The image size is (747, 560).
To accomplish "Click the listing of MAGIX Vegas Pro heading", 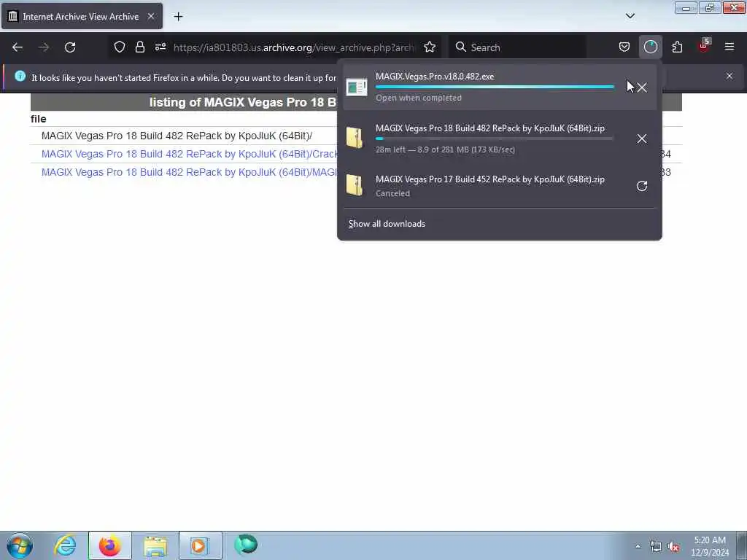I will coord(243,102).
